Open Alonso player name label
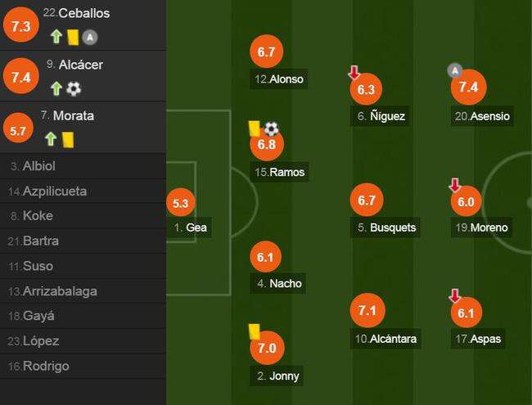The width and height of the screenshot is (532, 405). click(x=278, y=79)
